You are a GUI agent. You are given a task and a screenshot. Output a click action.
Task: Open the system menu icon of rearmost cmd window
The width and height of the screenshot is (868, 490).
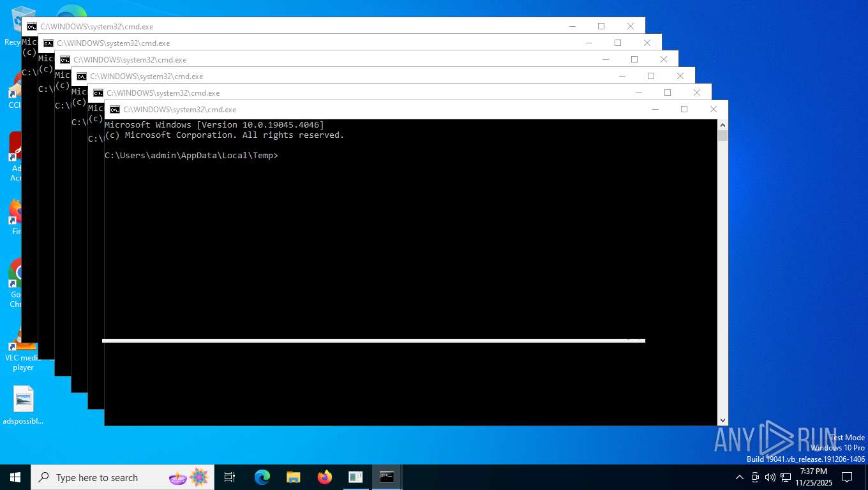(x=32, y=27)
